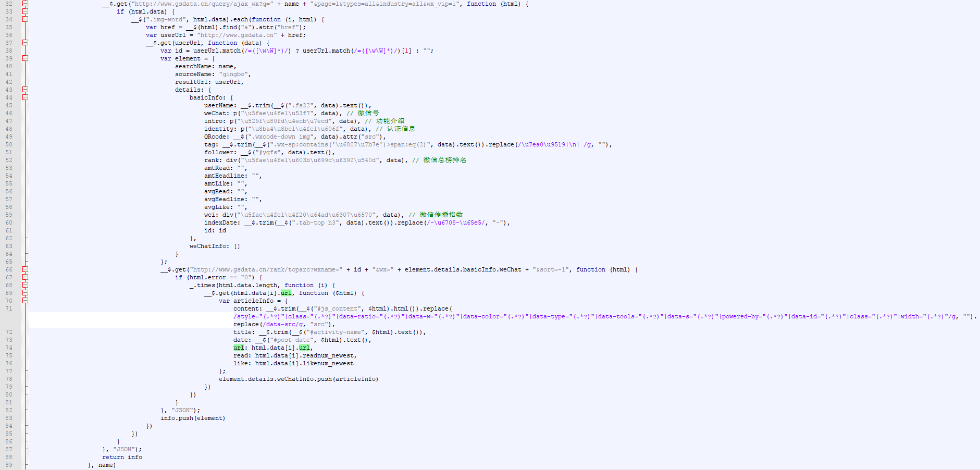
Task: Collapse the fold marker on line 32
Action: coord(25,4)
